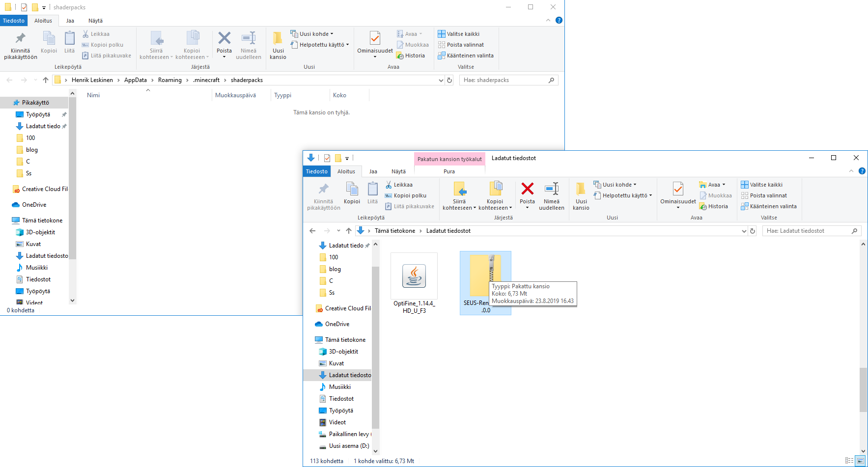The height and width of the screenshot is (467, 868).
Task: Open Kopioi kohteeseen dropdown in Ladatut tiedostot
Action: (495, 205)
